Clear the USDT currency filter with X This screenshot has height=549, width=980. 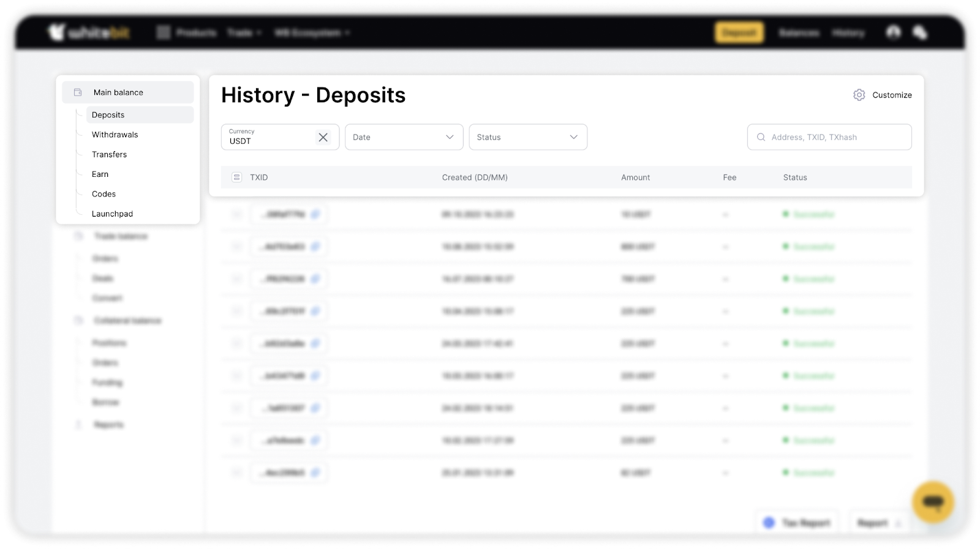click(323, 137)
